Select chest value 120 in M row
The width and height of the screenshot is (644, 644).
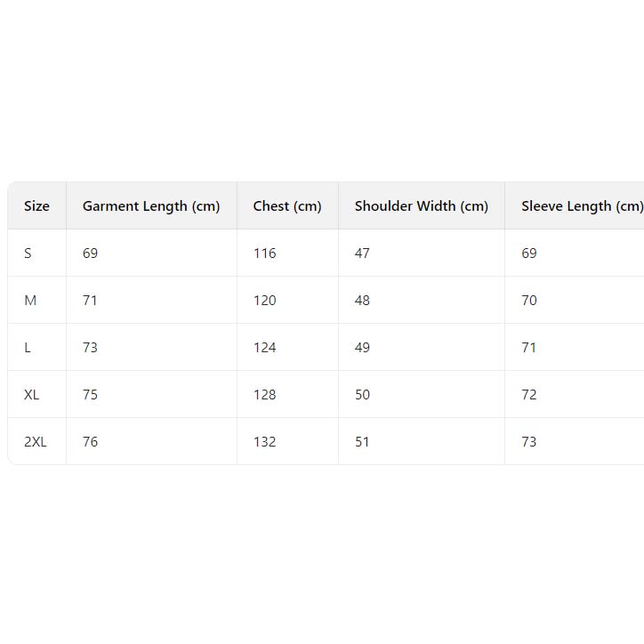(x=265, y=301)
